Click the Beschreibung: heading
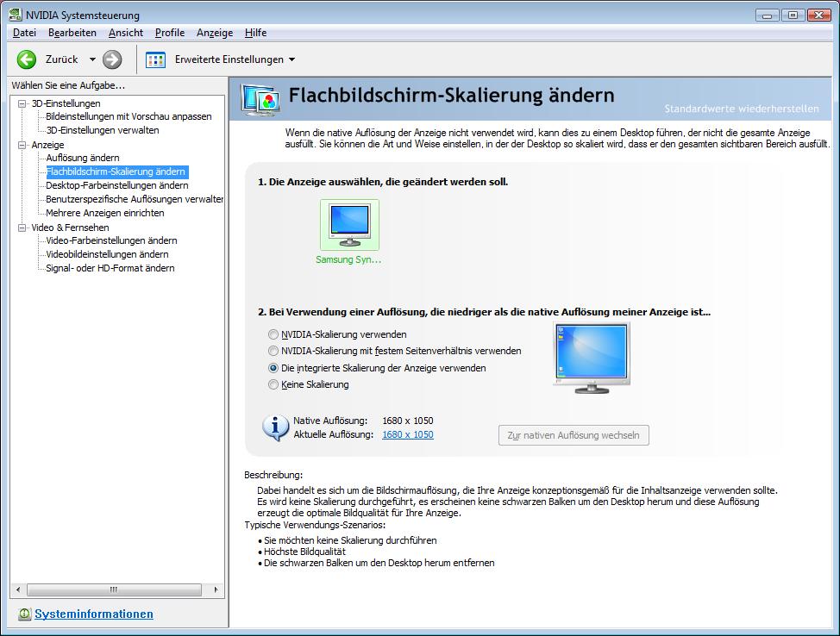840x636 pixels. [x=273, y=475]
